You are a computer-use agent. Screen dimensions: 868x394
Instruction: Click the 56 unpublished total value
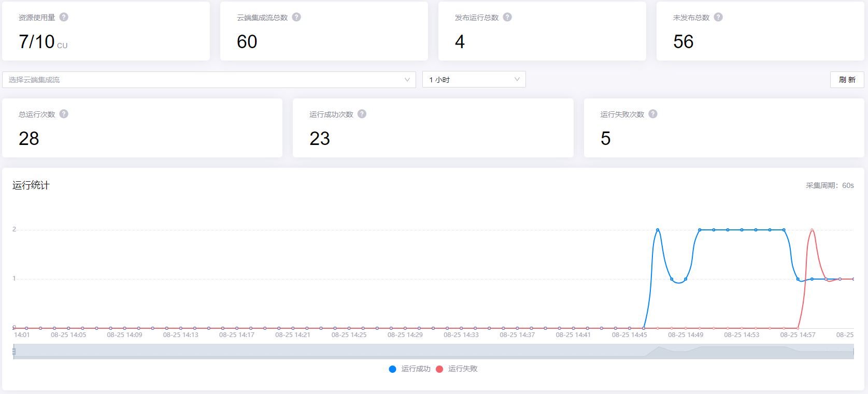pos(684,42)
